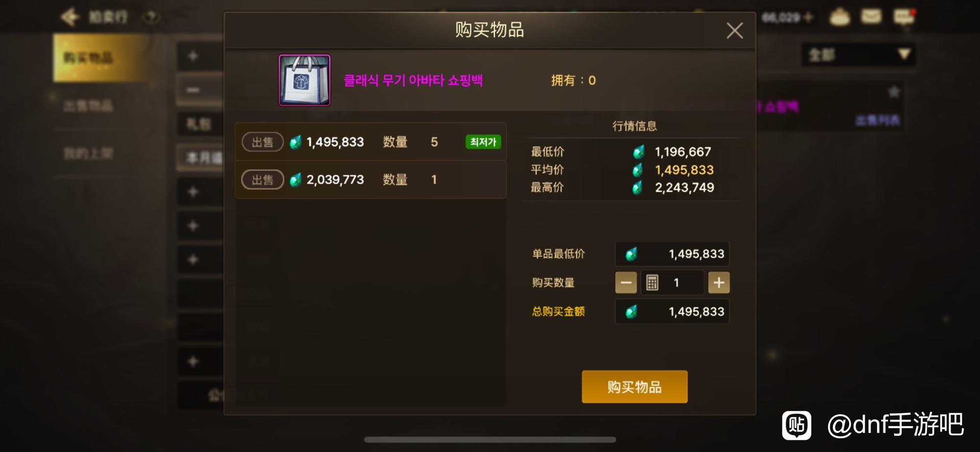
Task: Favorite the item with star icon
Action: click(894, 92)
